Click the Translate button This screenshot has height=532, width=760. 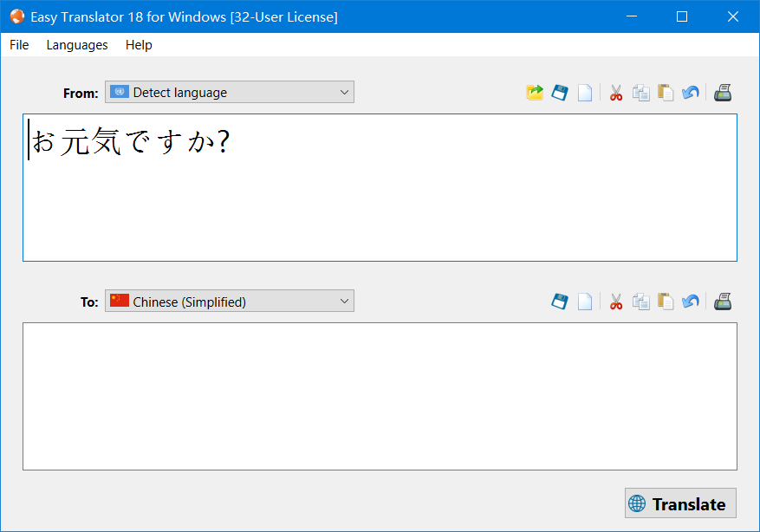point(680,503)
